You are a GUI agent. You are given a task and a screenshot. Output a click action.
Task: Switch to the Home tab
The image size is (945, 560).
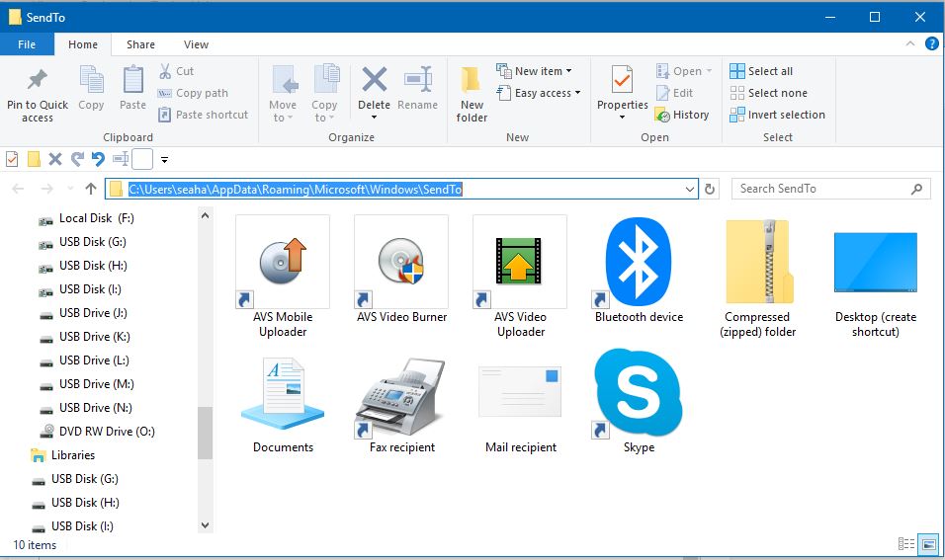(x=83, y=44)
